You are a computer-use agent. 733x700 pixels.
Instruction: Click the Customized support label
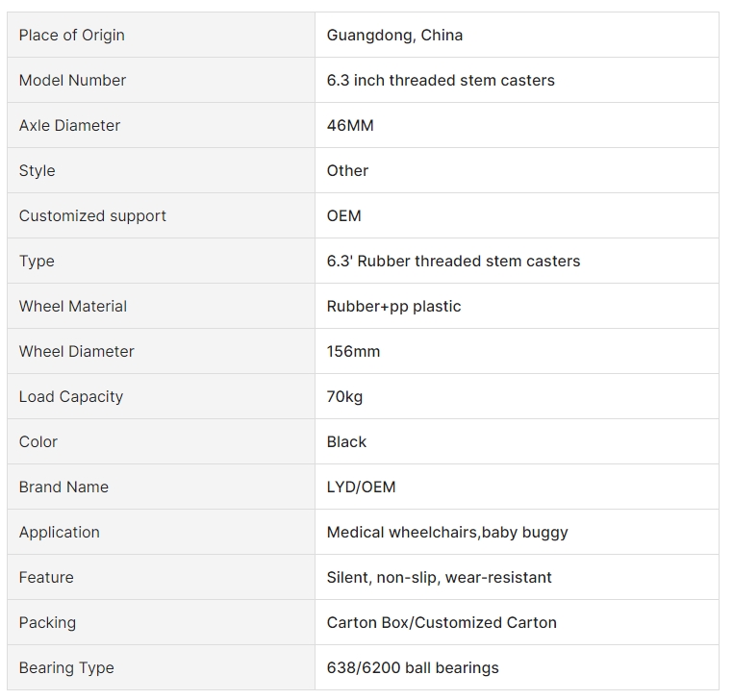92,216
